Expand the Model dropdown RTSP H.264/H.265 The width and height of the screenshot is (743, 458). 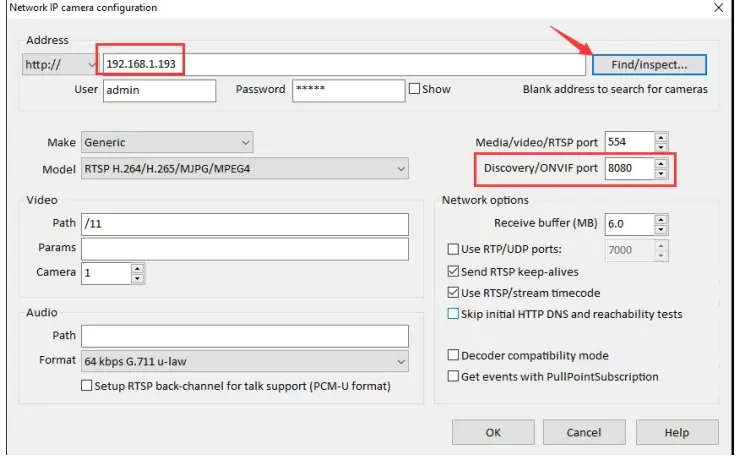[245, 169]
